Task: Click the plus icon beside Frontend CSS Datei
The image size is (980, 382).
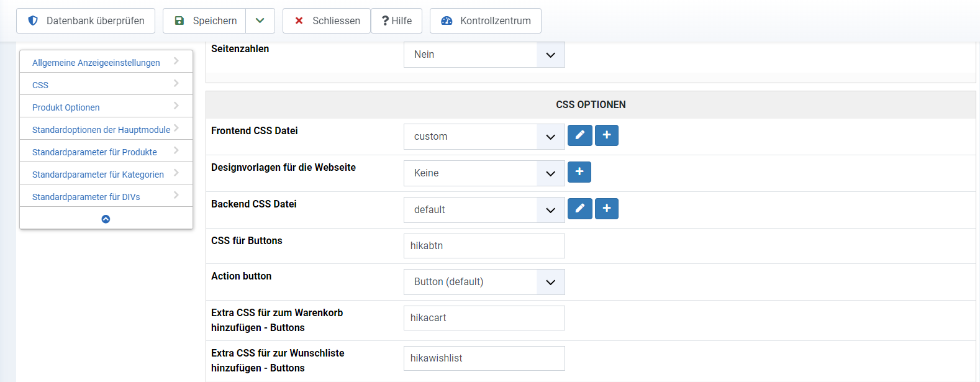Action: pyautogui.click(x=607, y=135)
